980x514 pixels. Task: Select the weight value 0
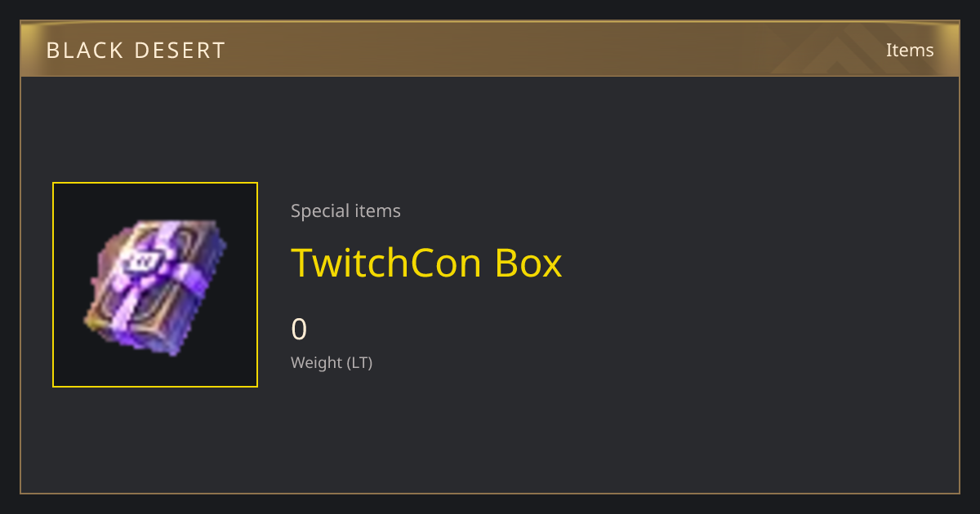click(x=299, y=330)
